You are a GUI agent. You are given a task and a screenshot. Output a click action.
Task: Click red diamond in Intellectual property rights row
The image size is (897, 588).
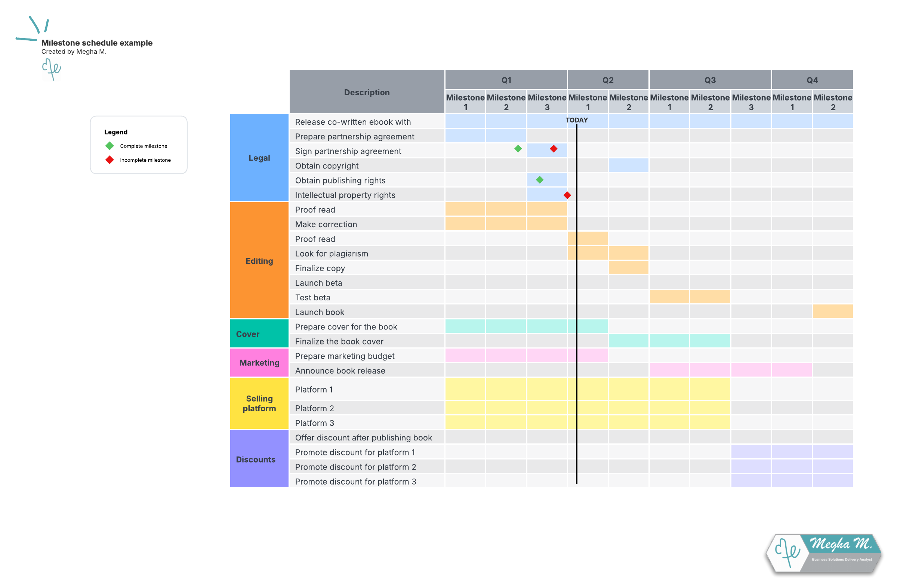coord(567,195)
